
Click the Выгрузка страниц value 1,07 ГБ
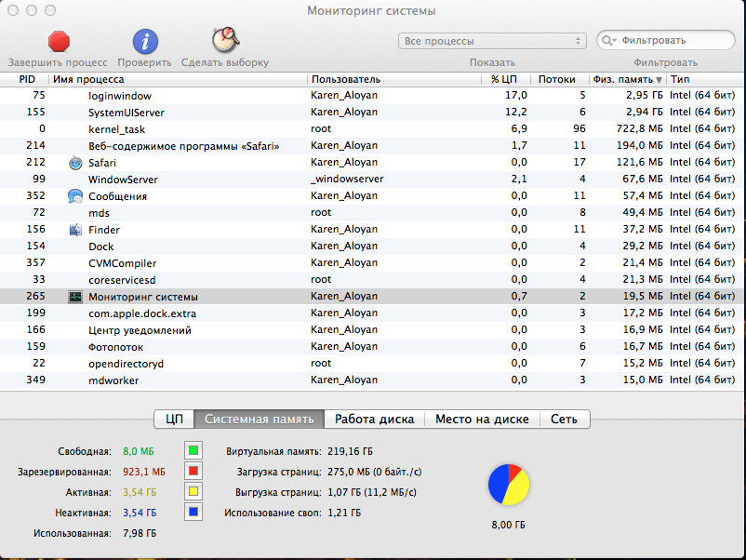point(344,492)
